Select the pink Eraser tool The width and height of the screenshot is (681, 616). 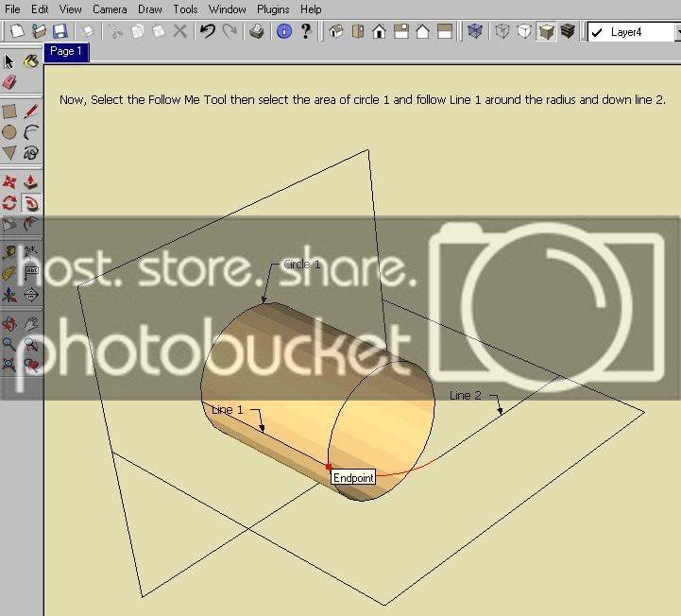[x=9, y=82]
